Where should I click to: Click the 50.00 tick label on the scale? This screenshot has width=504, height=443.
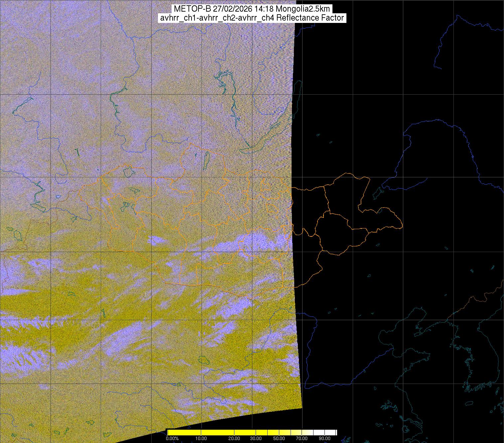280,439
